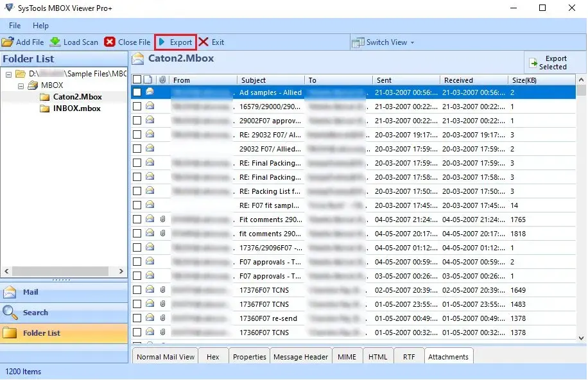Click envelope icon of '17376/29096F07' row

tap(150, 247)
